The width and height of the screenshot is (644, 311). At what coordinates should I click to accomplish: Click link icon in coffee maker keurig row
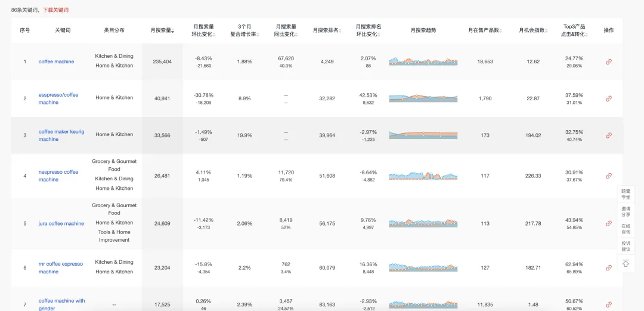pyautogui.click(x=609, y=136)
